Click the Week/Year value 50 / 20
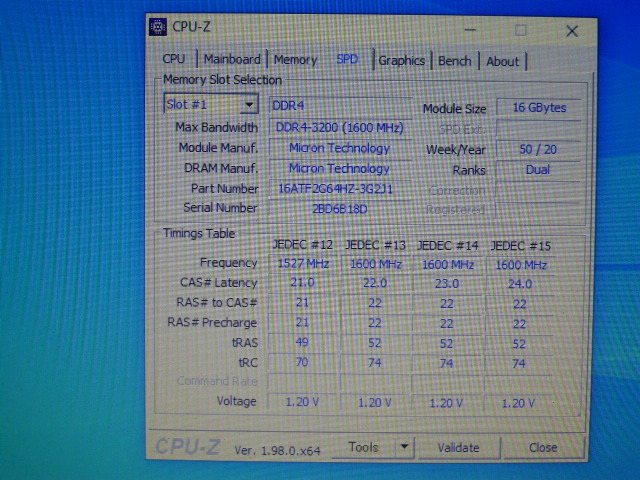The width and height of the screenshot is (640, 480). (538, 149)
